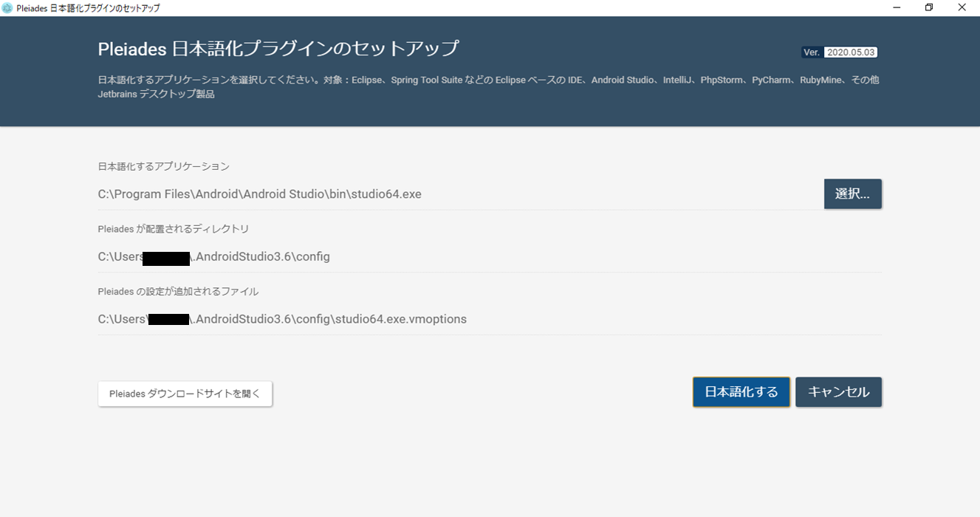Click the Pleiades icon in title bar
980x517 pixels.
[x=7, y=8]
